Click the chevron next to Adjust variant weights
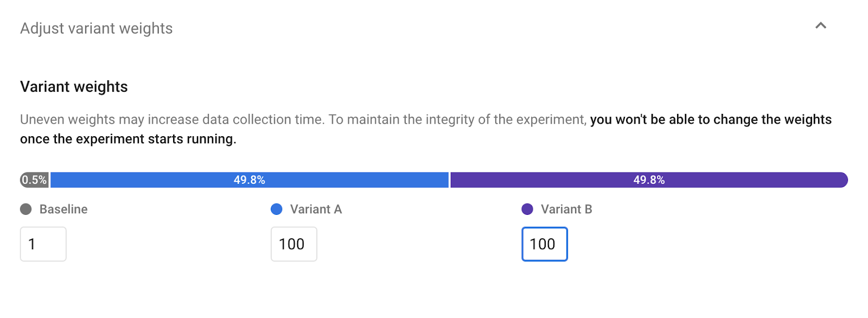 click(821, 26)
